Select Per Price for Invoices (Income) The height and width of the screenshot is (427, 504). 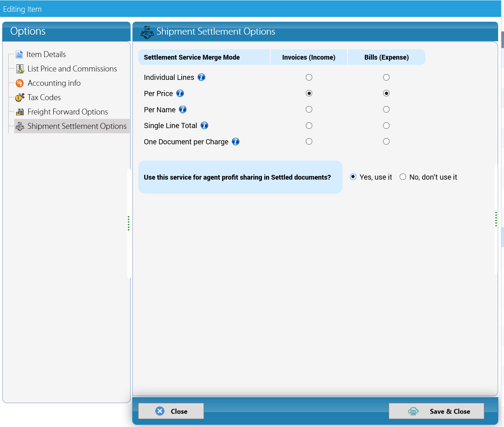309,93
